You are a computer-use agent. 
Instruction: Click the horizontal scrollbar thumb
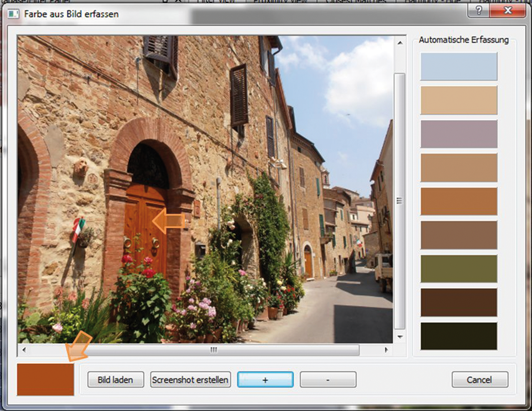click(x=213, y=350)
